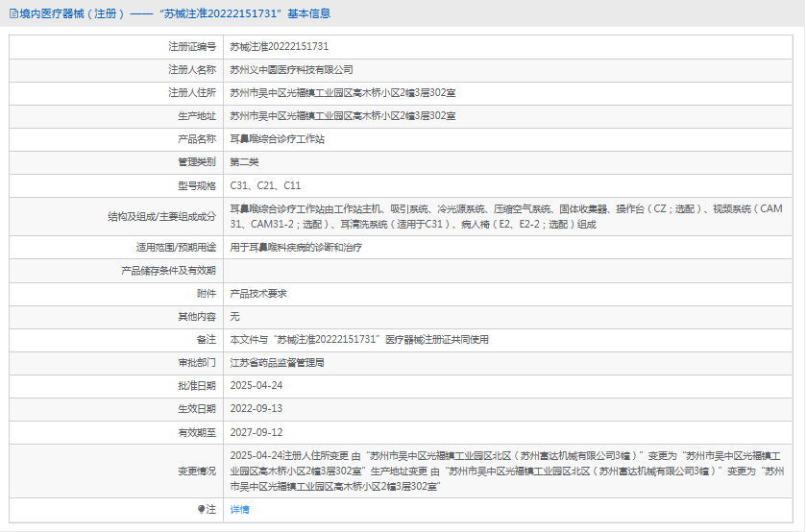The height and width of the screenshot is (532, 806).
Task: Select the approval date 2025-04-24
Action: pyautogui.click(x=256, y=385)
